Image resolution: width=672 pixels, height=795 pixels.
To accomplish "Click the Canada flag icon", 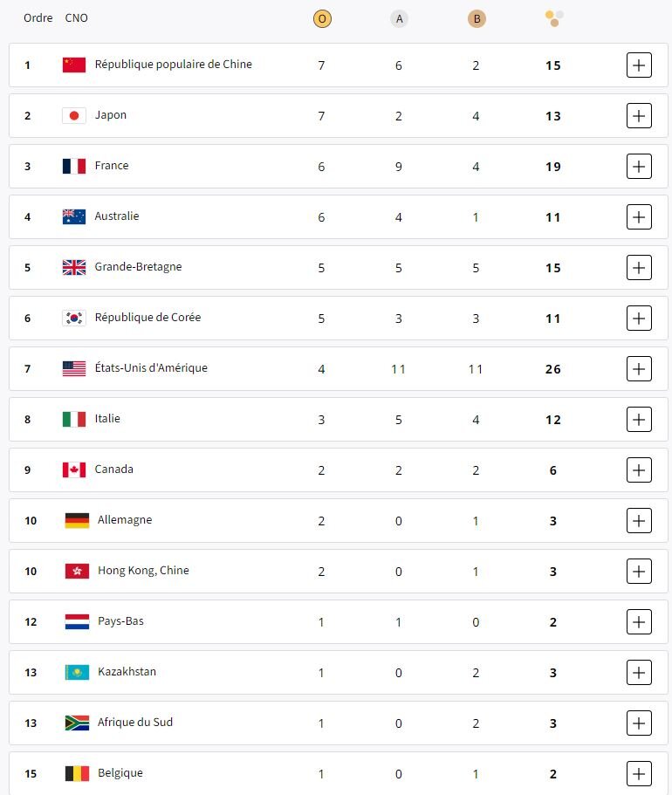I will click(74, 469).
